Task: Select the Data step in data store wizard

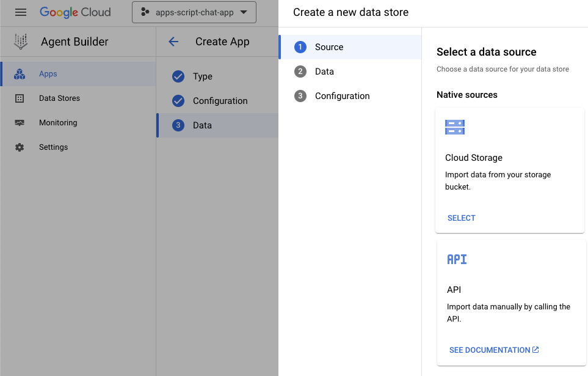Action: click(x=324, y=72)
